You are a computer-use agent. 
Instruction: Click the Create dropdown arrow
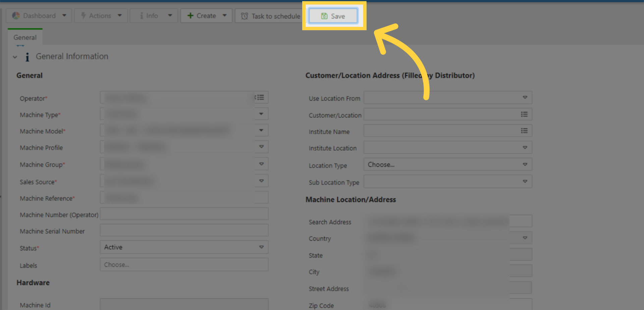click(x=225, y=15)
